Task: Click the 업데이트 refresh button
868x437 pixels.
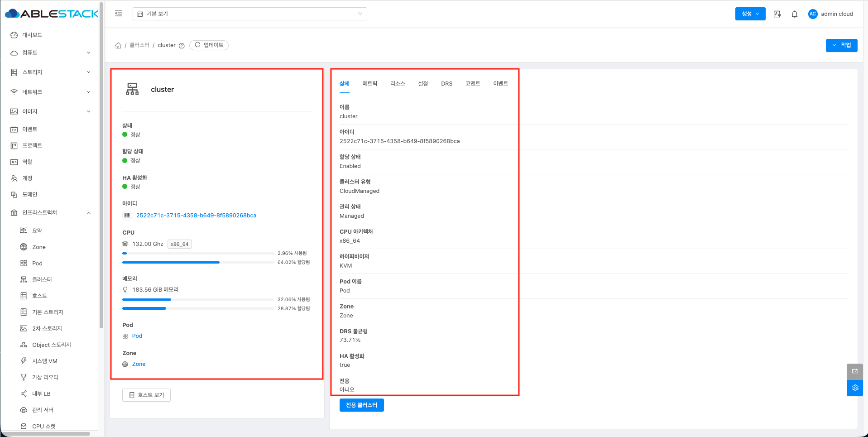Action: (x=209, y=45)
